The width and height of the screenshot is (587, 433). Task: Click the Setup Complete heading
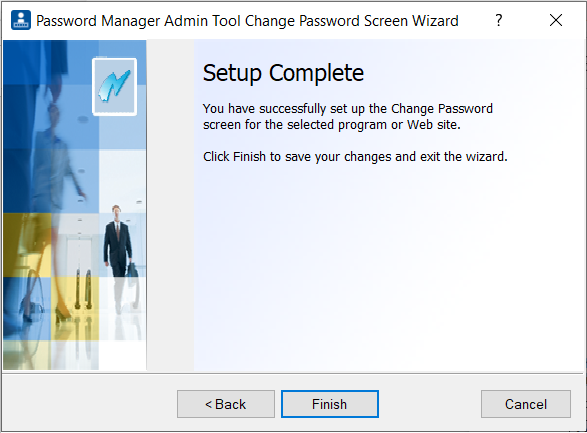pos(283,73)
